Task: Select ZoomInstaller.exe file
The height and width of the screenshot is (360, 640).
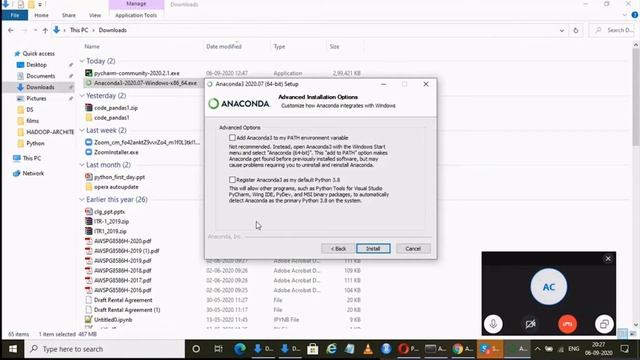Action: pyautogui.click(x=116, y=152)
